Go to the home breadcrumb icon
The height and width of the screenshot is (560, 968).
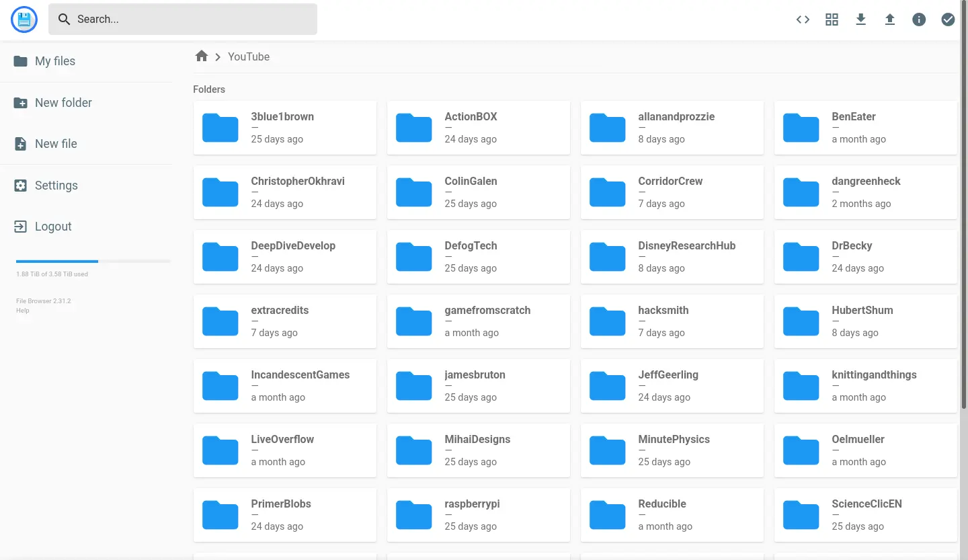click(x=202, y=56)
